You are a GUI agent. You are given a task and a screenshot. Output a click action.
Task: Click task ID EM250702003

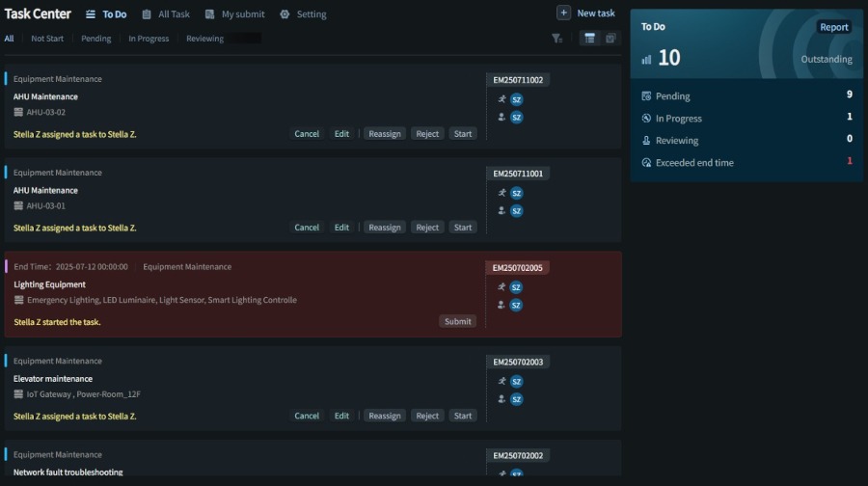point(518,362)
